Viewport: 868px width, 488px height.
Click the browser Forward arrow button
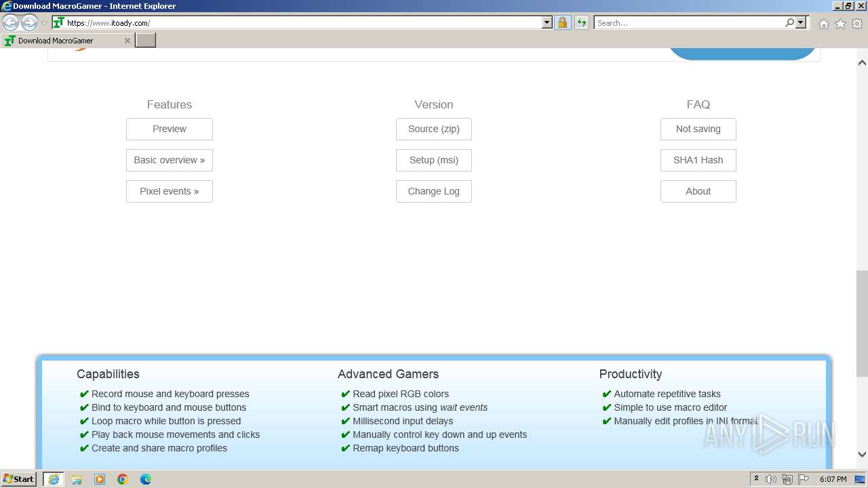(29, 23)
